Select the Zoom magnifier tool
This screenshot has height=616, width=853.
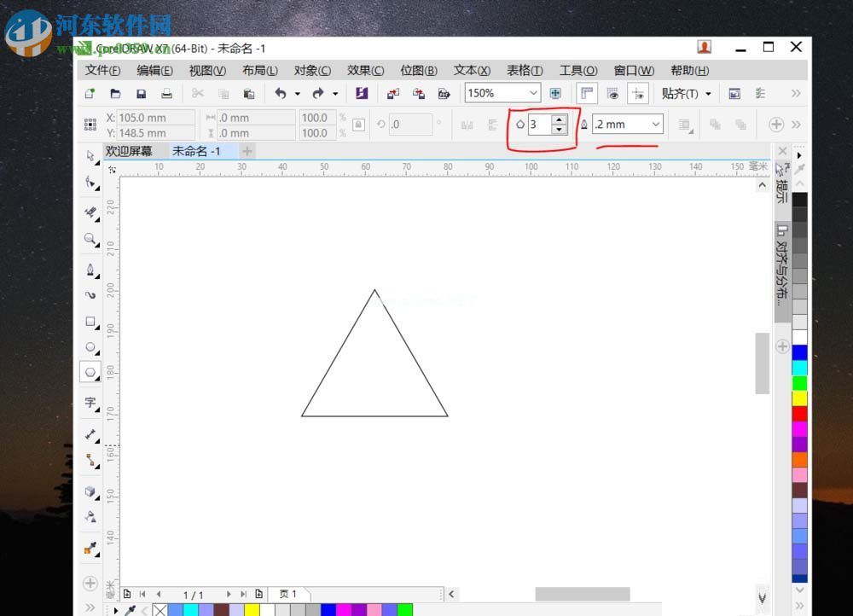[x=90, y=240]
